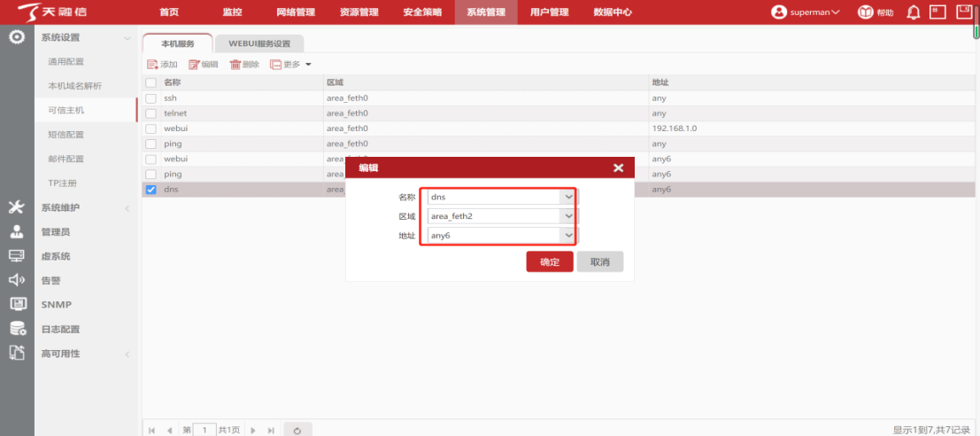Screen dimensions: 980x436
Task: Go to previous page arrow
Action: click(x=169, y=431)
